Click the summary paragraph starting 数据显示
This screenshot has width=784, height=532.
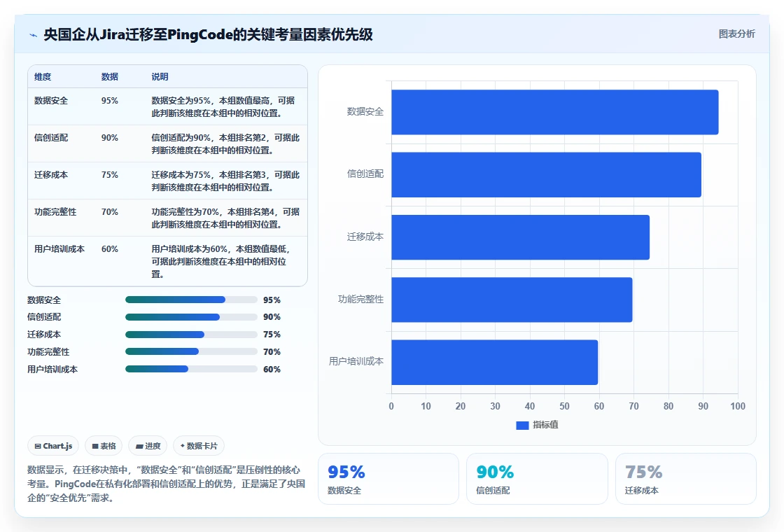166,484
